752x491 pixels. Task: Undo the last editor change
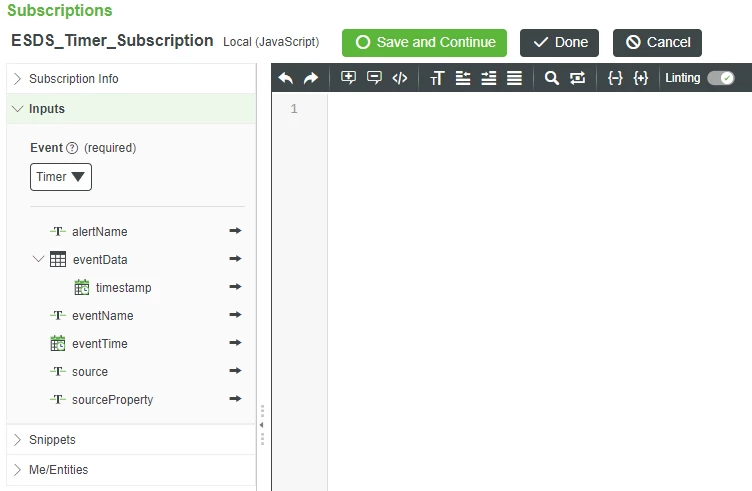(x=285, y=78)
